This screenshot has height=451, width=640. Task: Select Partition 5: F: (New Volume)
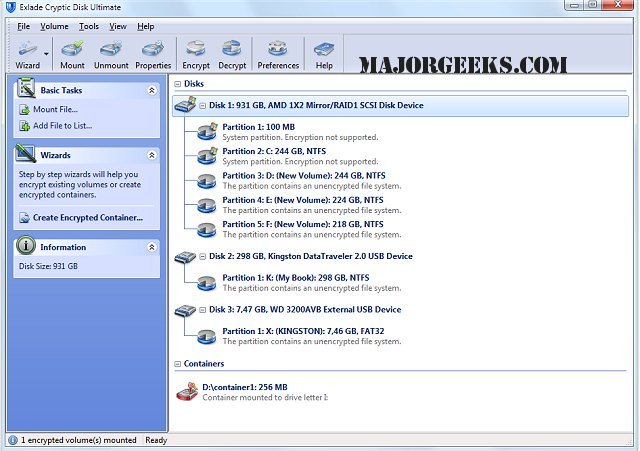tap(303, 224)
